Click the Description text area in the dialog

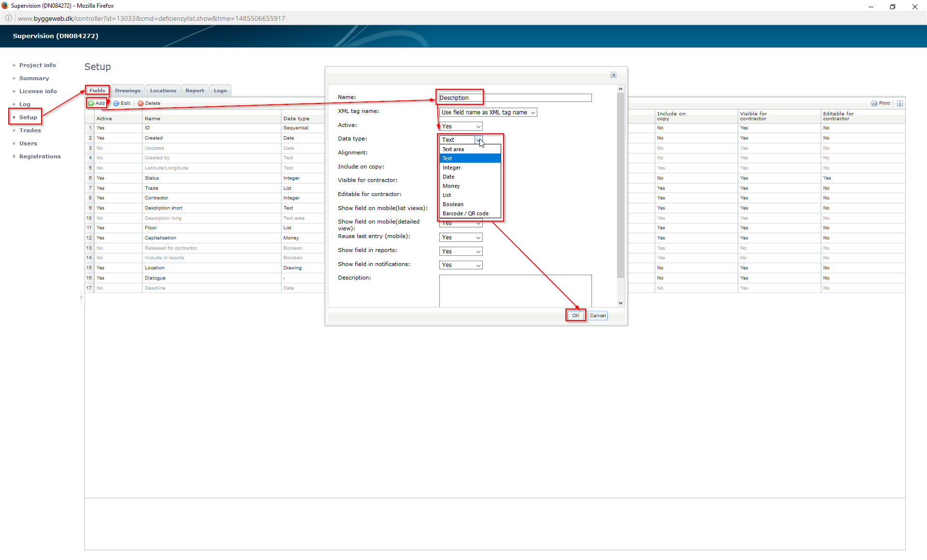515,291
